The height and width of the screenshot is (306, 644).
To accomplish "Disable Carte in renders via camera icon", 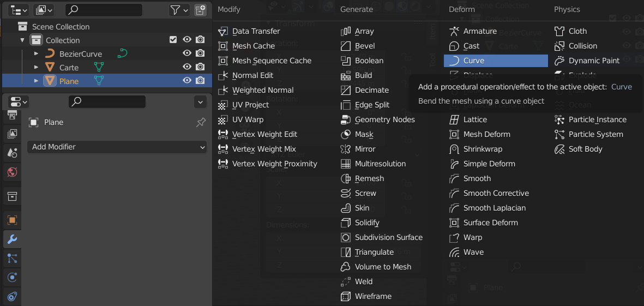I will click(200, 67).
